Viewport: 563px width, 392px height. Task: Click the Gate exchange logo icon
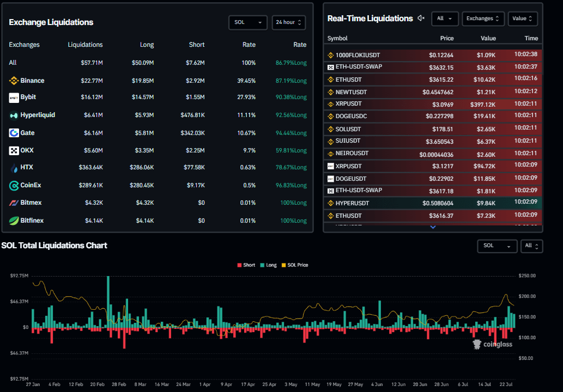coord(14,133)
